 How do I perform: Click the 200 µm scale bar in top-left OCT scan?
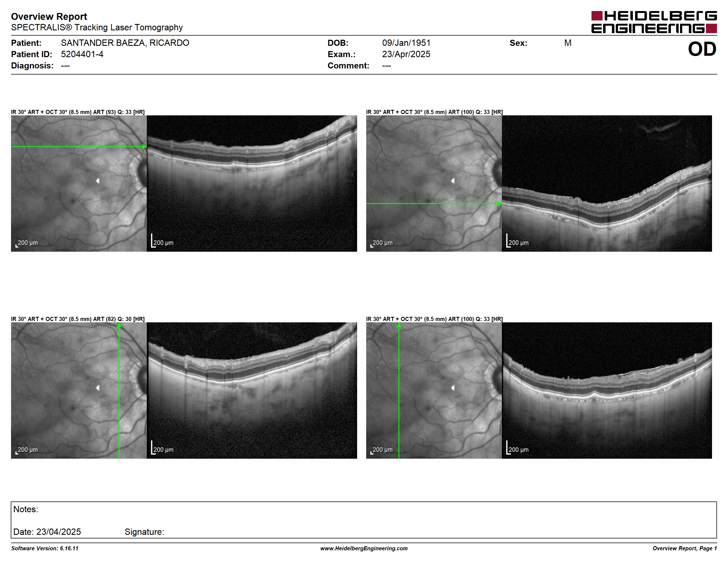[162, 241]
